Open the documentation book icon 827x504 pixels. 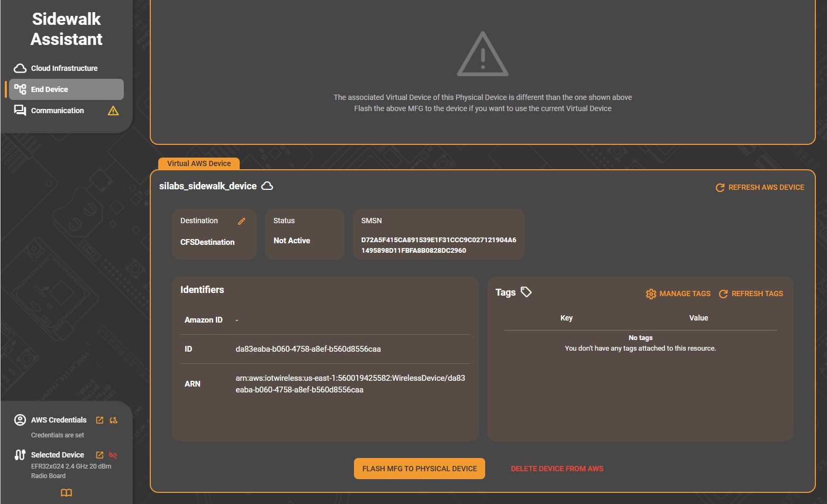tap(66, 492)
